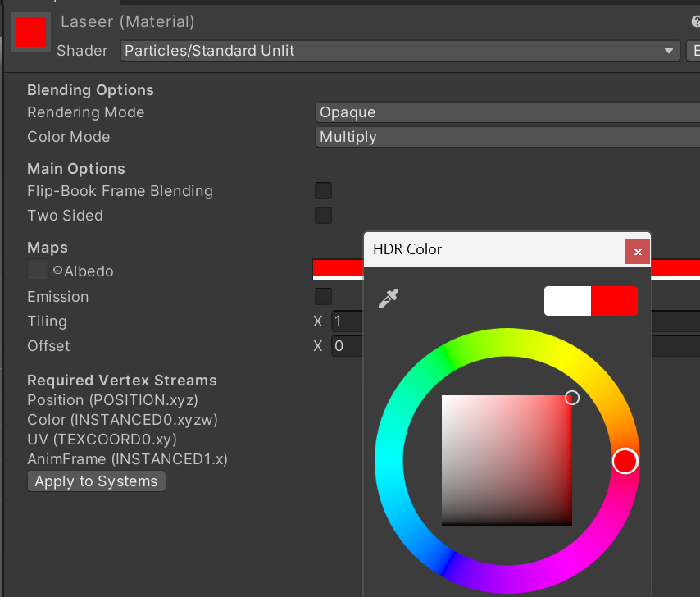Click the Offset label

pyautogui.click(x=48, y=345)
